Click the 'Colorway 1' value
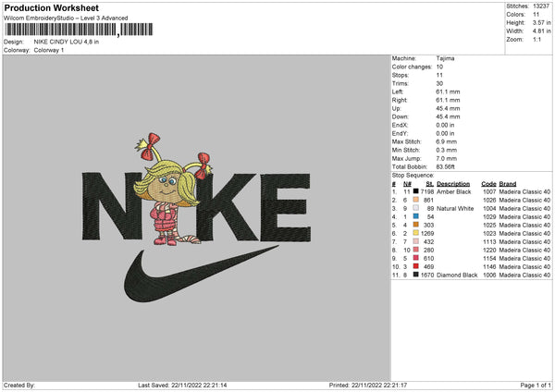This screenshot has height=392, width=555. [49, 50]
